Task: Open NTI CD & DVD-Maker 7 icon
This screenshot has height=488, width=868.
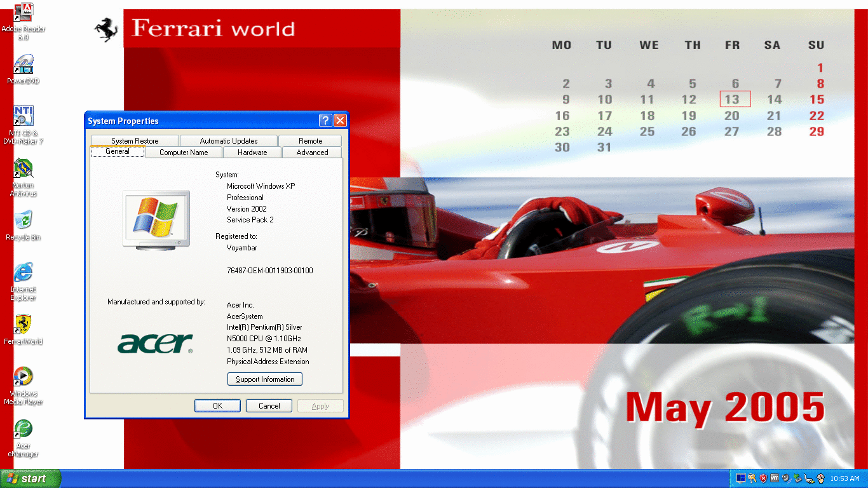Action: (24, 116)
